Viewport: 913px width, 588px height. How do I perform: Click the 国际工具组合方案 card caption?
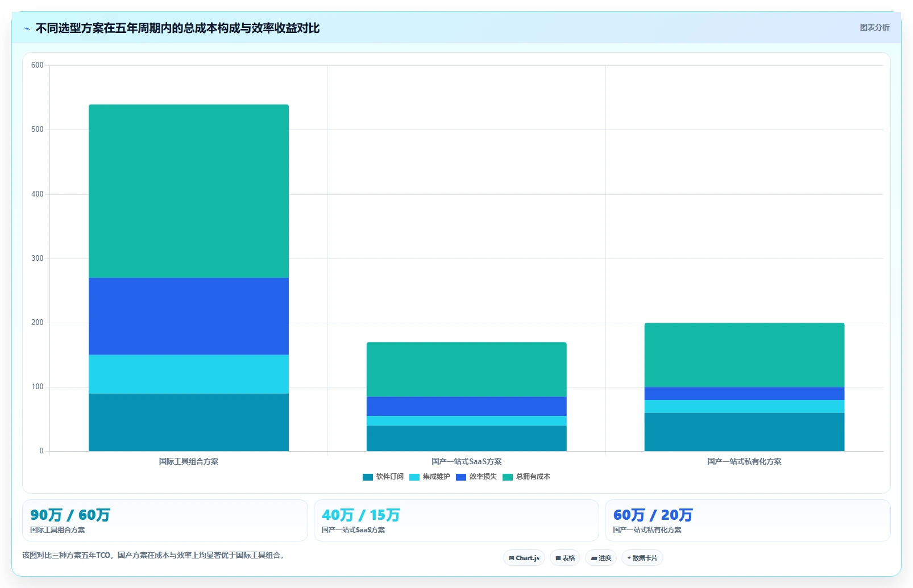(x=57, y=530)
